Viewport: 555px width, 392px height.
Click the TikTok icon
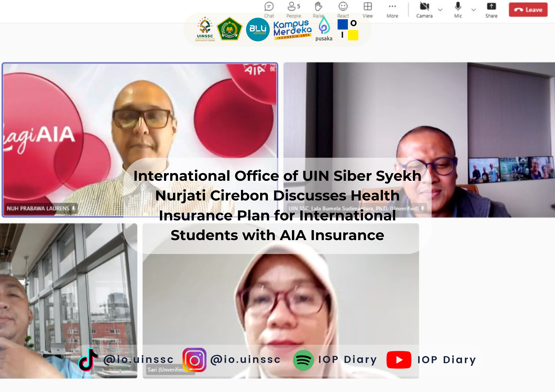pyautogui.click(x=88, y=360)
